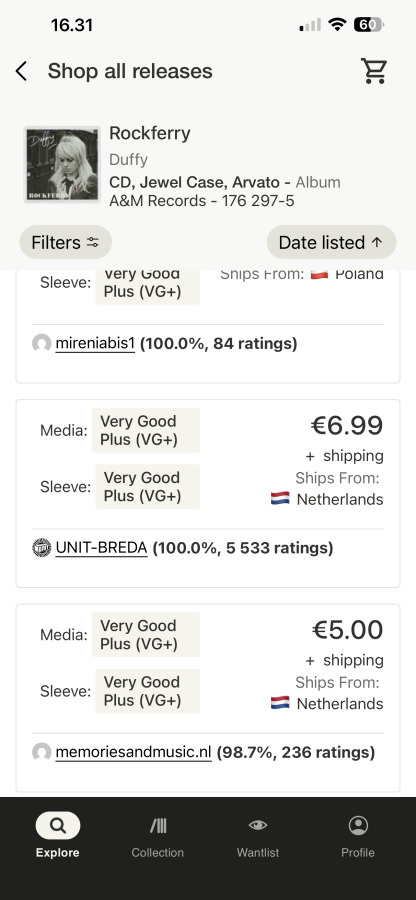This screenshot has width=416, height=900.
Task: Go to the Profile tab
Action: (358, 836)
